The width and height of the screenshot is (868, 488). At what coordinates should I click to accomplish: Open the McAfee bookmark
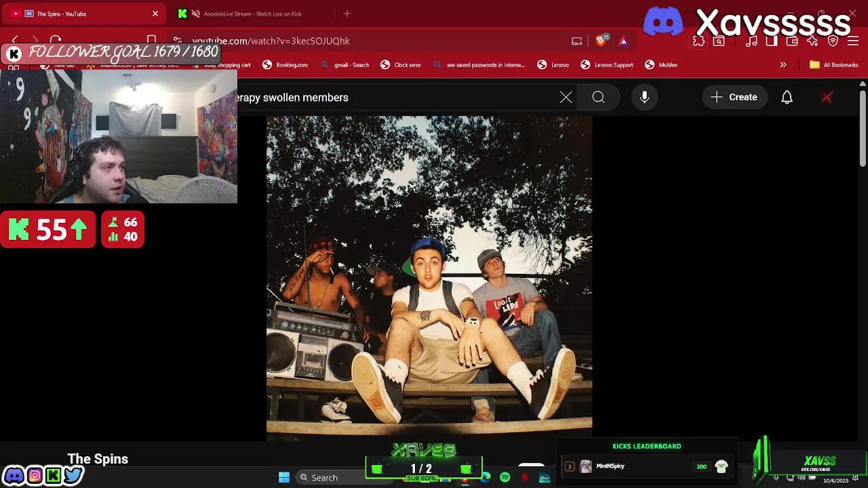[661, 65]
